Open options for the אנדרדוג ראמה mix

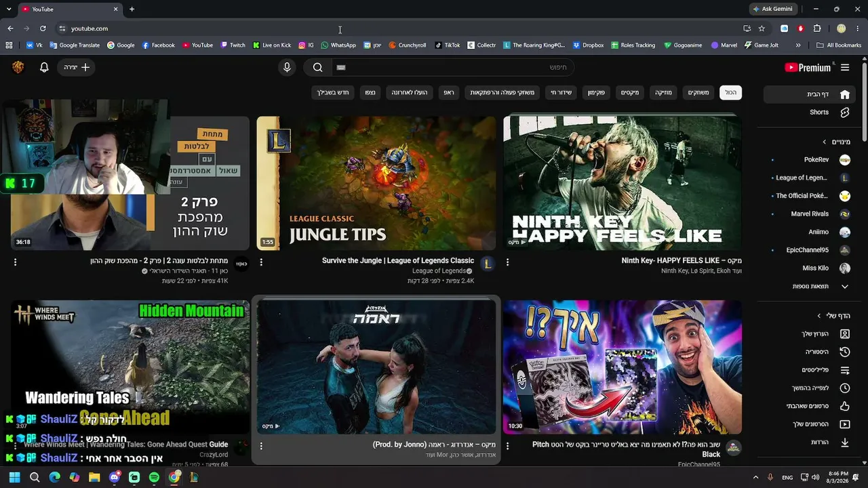[261, 446]
